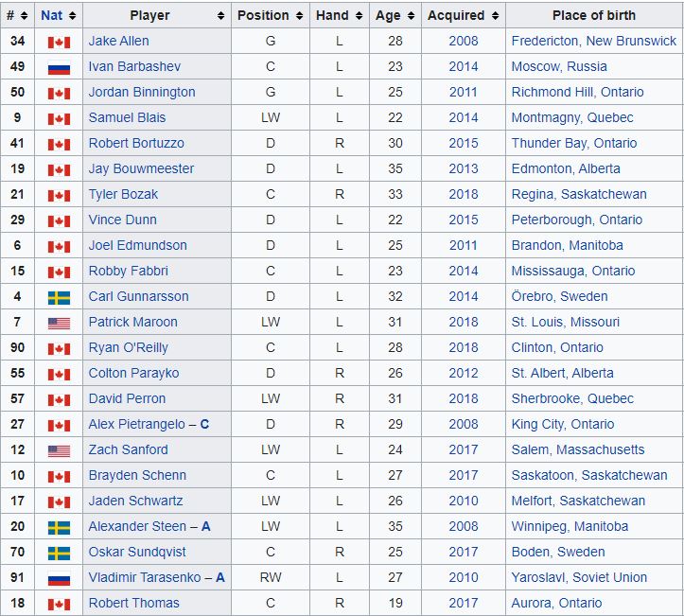Open Jordan Binnington's player page
This screenshot has width=684, height=616.
[142, 93]
